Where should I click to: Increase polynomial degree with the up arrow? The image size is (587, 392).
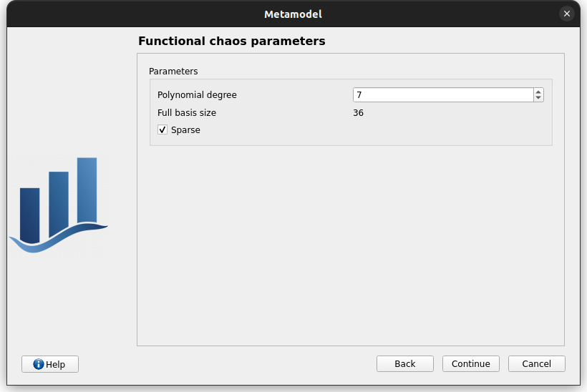[538, 92]
